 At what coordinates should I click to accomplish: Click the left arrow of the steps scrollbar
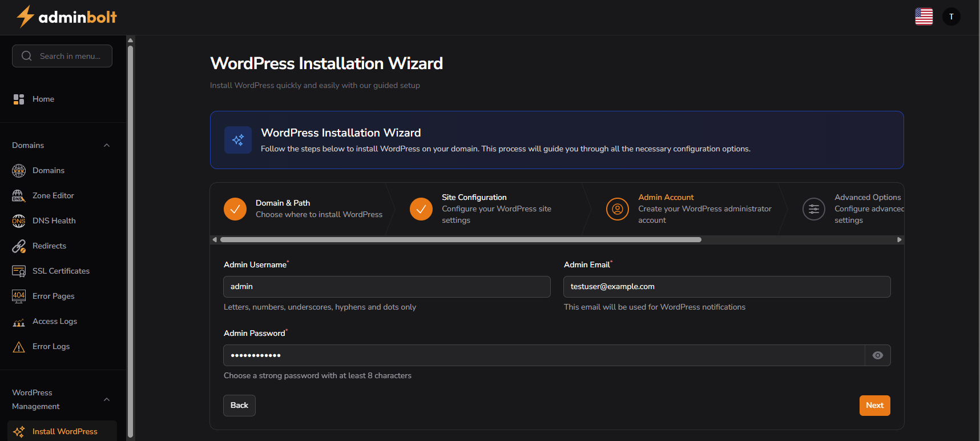tap(215, 240)
